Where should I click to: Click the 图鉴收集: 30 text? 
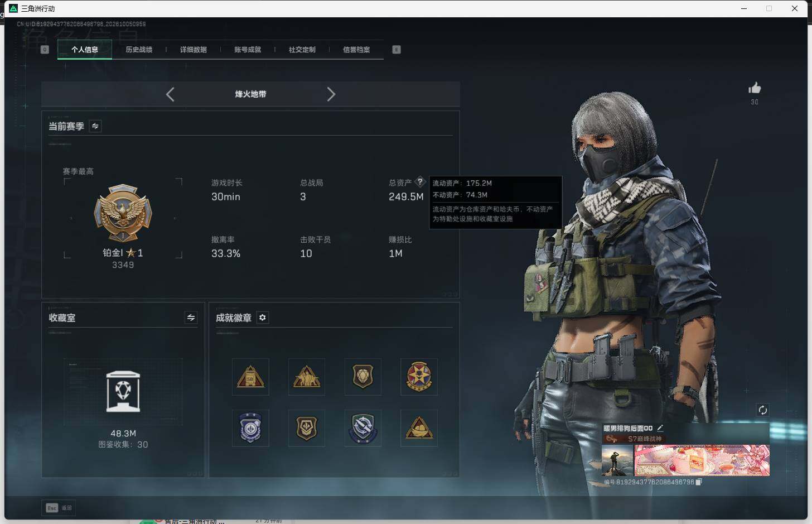[x=123, y=445]
